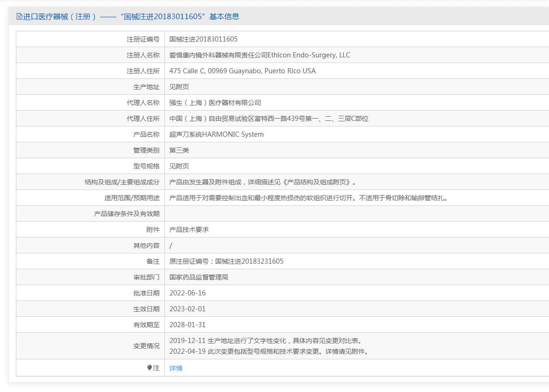Click expiry date 2028-01-31
Screen dimensions: 549x392
tap(187, 325)
